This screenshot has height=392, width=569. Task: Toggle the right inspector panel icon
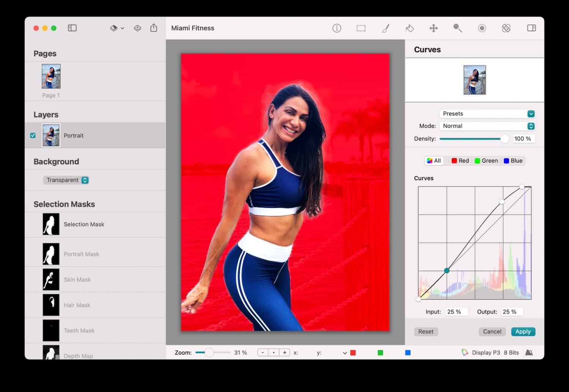pyautogui.click(x=531, y=28)
